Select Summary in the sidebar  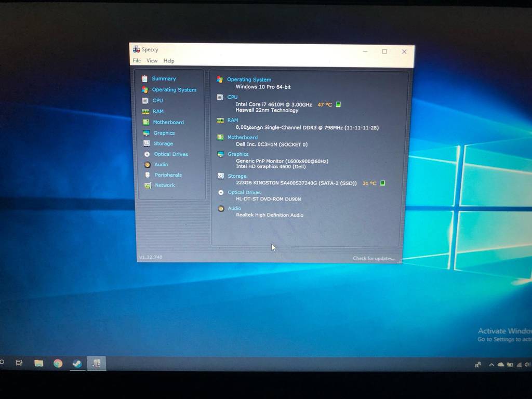[164, 79]
